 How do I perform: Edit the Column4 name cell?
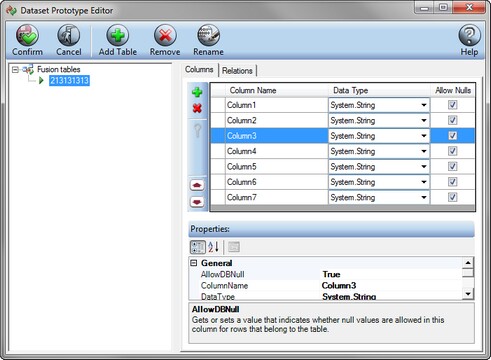click(x=277, y=151)
